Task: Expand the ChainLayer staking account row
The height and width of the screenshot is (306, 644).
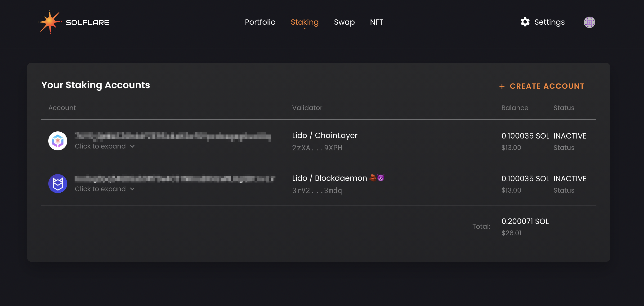Action: click(x=100, y=146)
